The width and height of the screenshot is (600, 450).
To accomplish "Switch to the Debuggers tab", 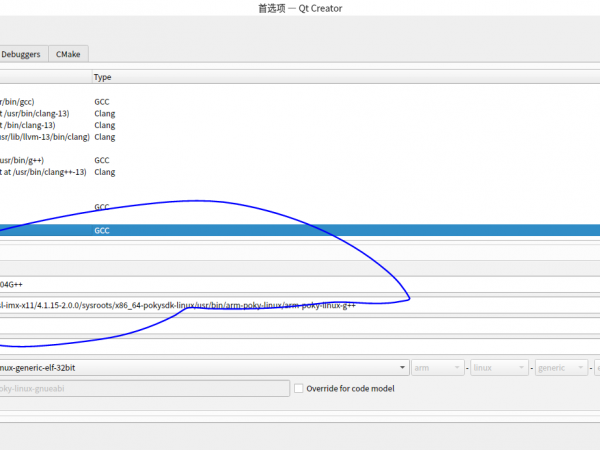I will click(x=21, y=54).
